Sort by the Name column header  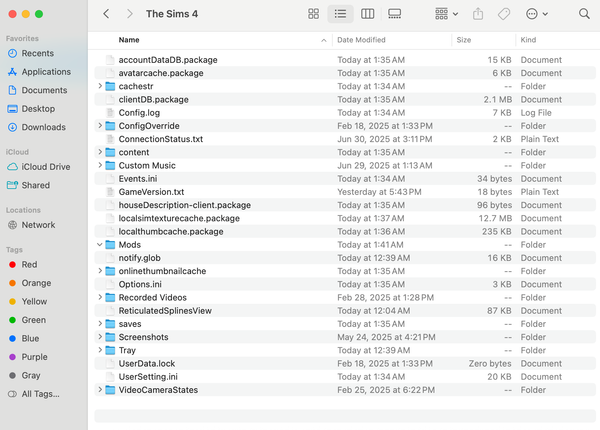pyautogui.click(x=129, y=40)
